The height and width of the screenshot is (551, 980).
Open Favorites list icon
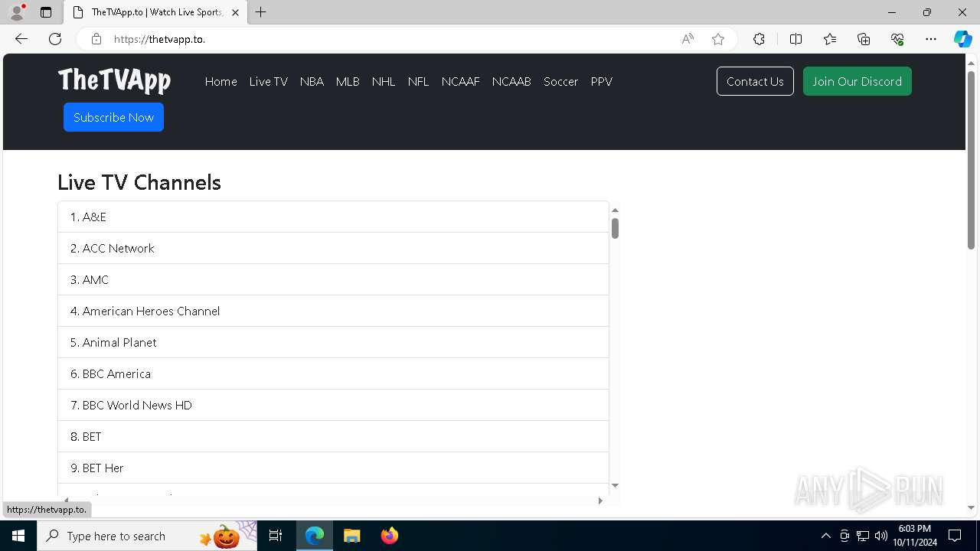(830, 39)
